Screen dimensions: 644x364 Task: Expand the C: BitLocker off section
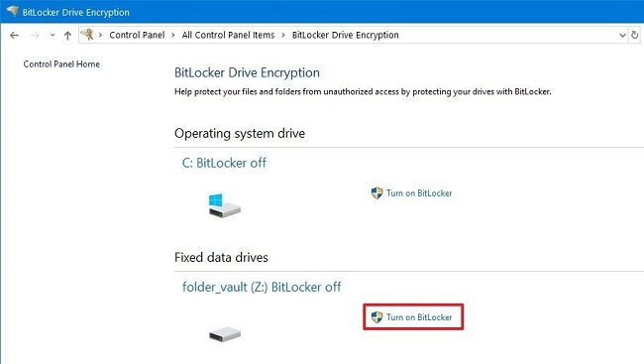coord(224,163)
